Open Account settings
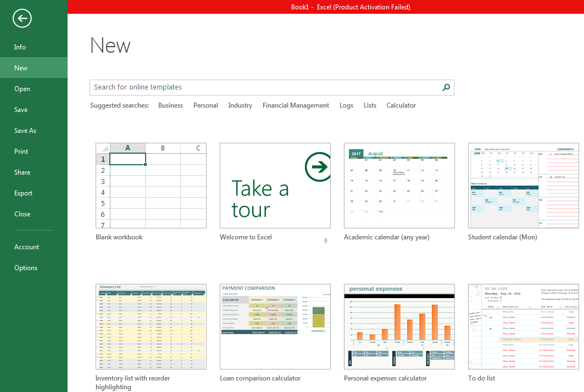 pyautogui.click(x=34, y=247)
